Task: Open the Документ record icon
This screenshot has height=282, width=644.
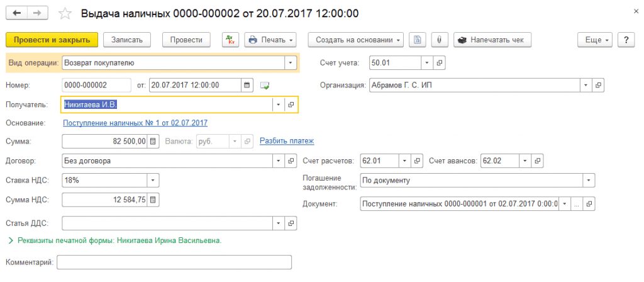Action: [589, 203]
